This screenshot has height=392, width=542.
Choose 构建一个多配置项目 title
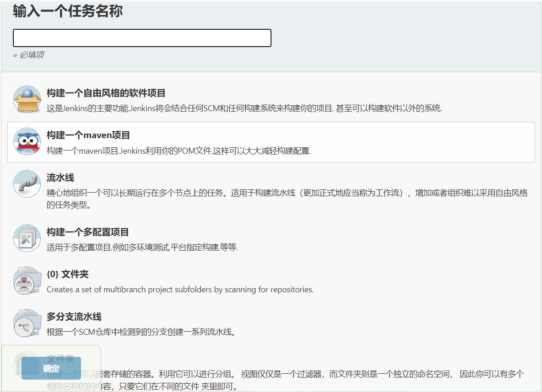(x=88, y=232)
